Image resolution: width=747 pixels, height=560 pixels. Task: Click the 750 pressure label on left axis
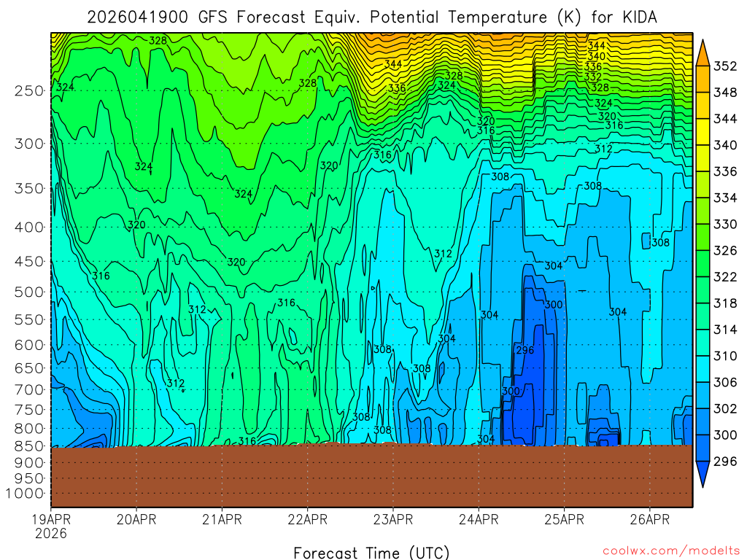pos(29,410)
